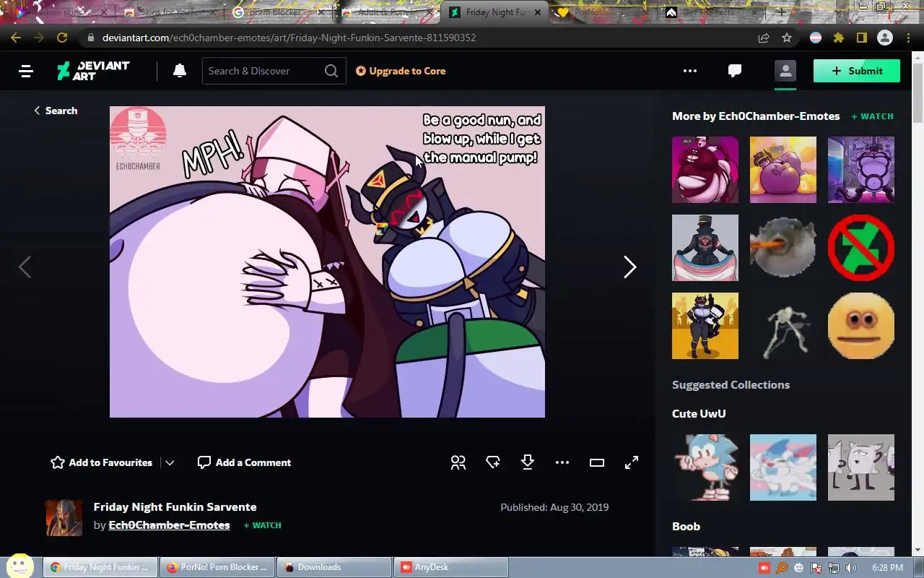This screenshot has width=924, height=578.
Task: Open the user profile avatar menu
Action: pyautogui.click(x=785, y=71)
